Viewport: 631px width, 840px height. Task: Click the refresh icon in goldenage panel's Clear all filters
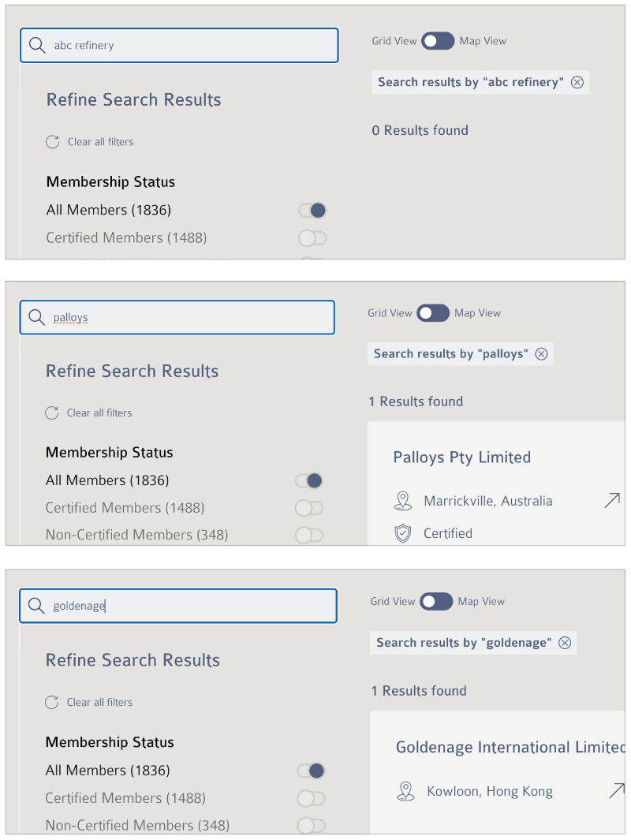click(52, 702)
